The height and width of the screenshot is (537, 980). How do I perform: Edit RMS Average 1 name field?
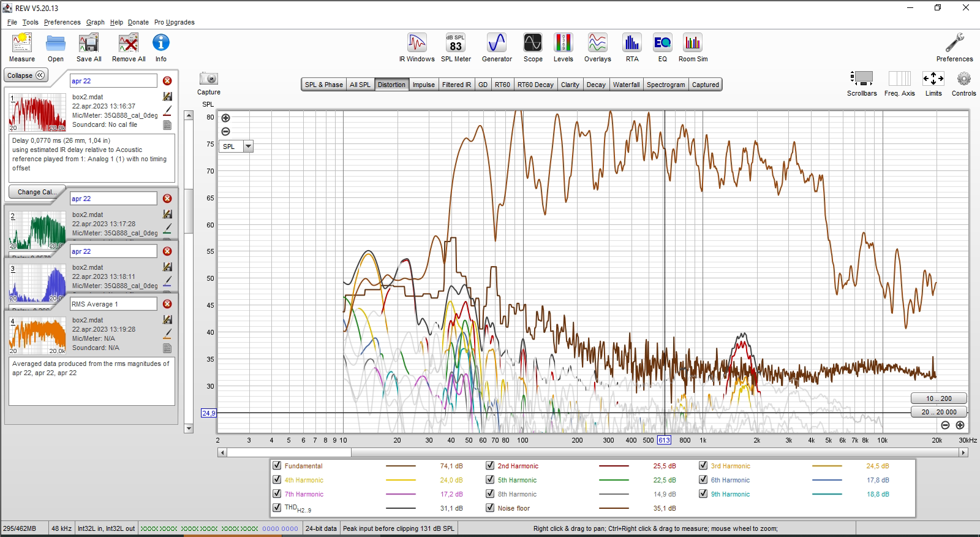[113, 304]
